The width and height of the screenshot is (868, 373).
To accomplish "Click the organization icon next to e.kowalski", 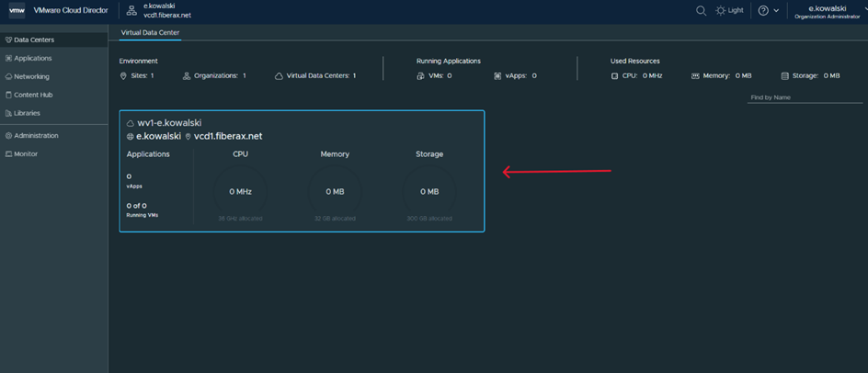I will pos(131,11).
